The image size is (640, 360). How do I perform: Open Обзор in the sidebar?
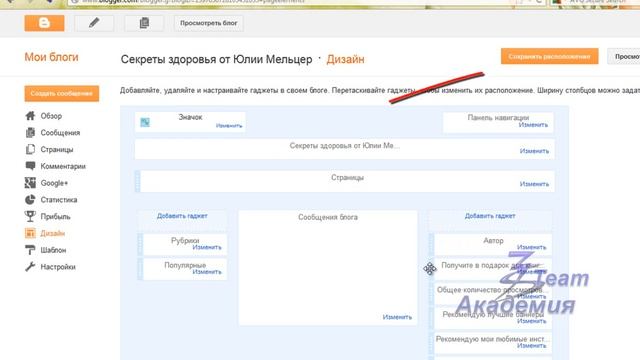51,116
